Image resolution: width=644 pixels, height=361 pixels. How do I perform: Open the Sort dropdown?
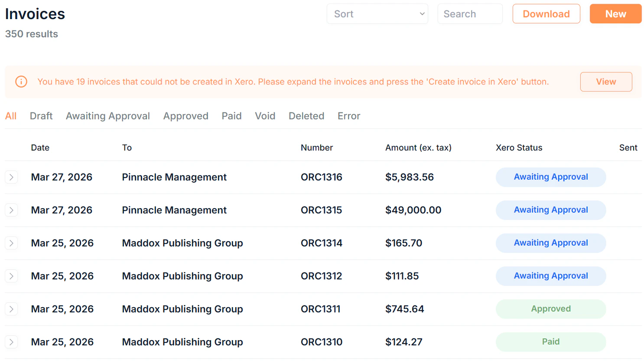tap(377, 13)
